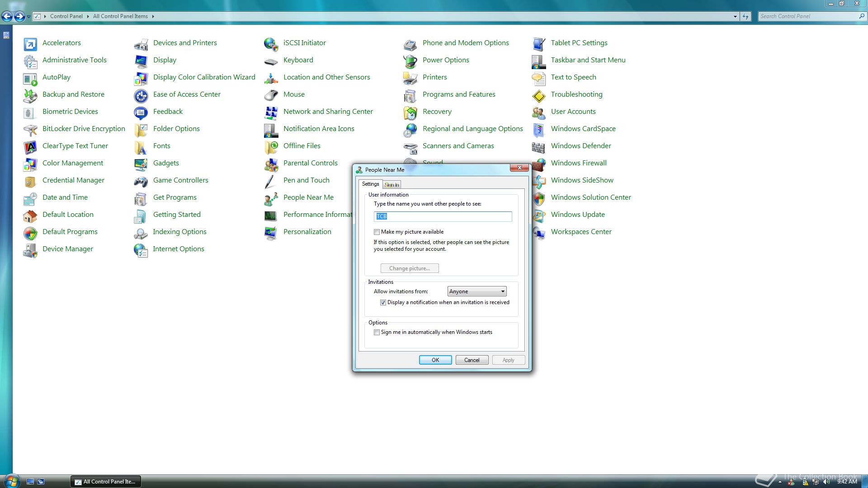Click the Devices and Printers icon
868x488 pixels.
141,44
